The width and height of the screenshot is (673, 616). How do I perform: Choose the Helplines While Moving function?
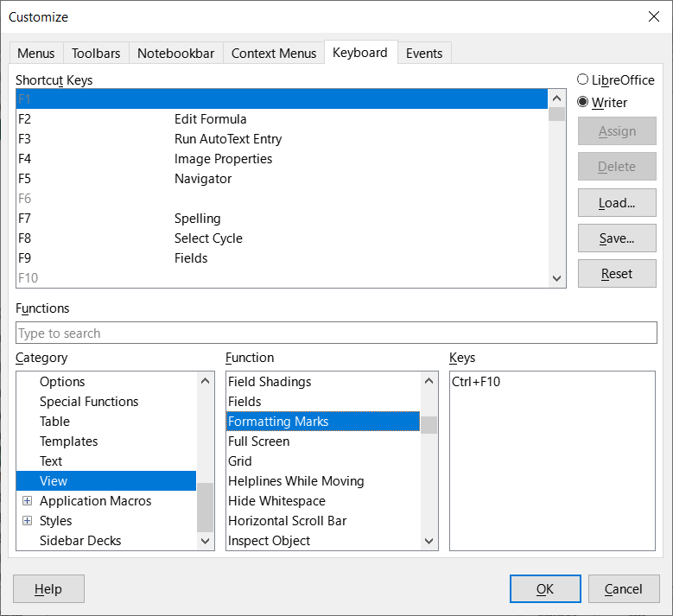(323, 480)
